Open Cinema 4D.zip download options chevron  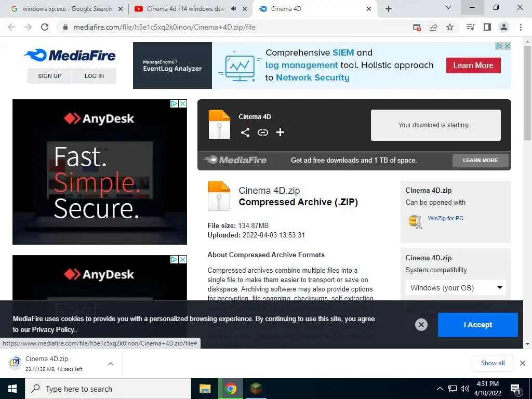point(111,363)
